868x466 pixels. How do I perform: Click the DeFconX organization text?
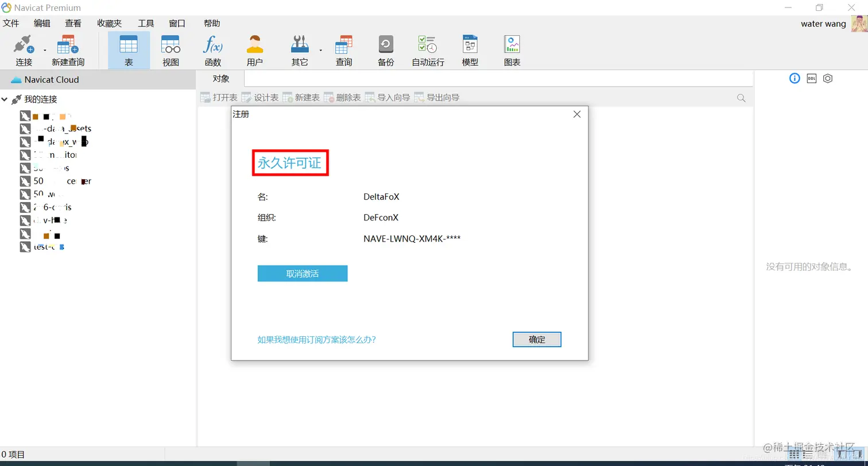click(381, 218)
